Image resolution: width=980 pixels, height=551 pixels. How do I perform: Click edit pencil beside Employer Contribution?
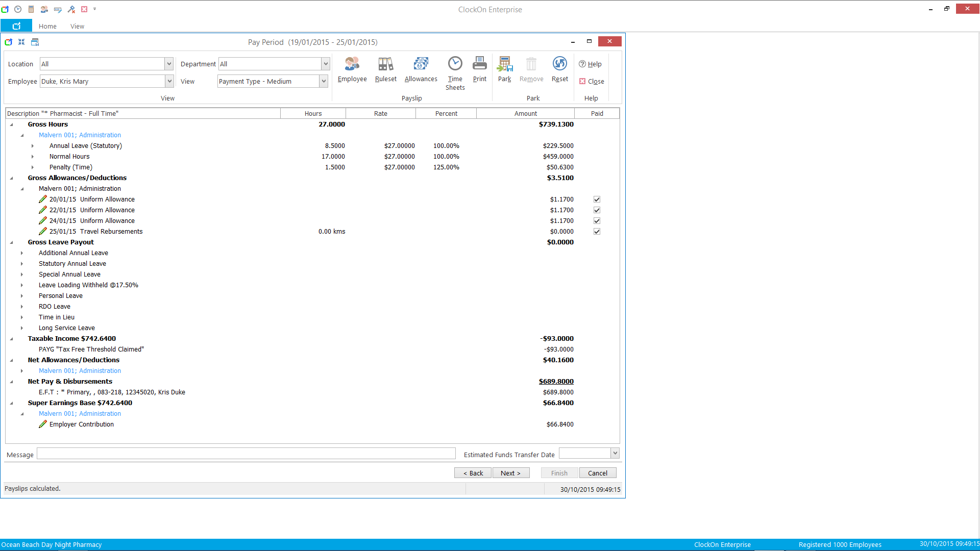click(x=43, y=424)
